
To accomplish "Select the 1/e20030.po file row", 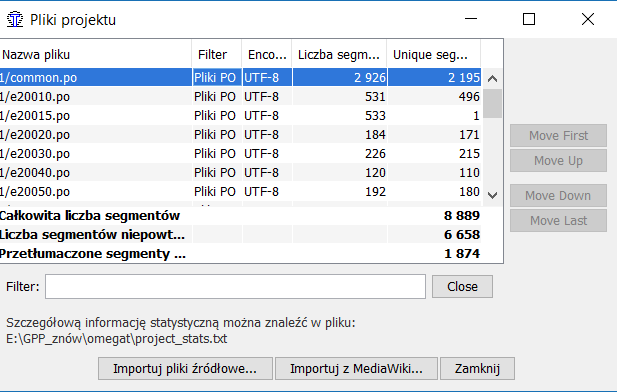I will (240, 153).
